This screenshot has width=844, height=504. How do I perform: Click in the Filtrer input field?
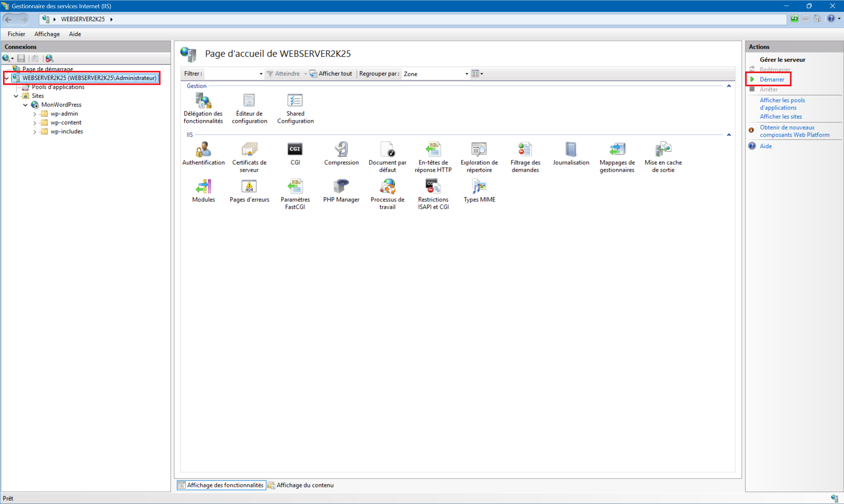pos(231,74)
